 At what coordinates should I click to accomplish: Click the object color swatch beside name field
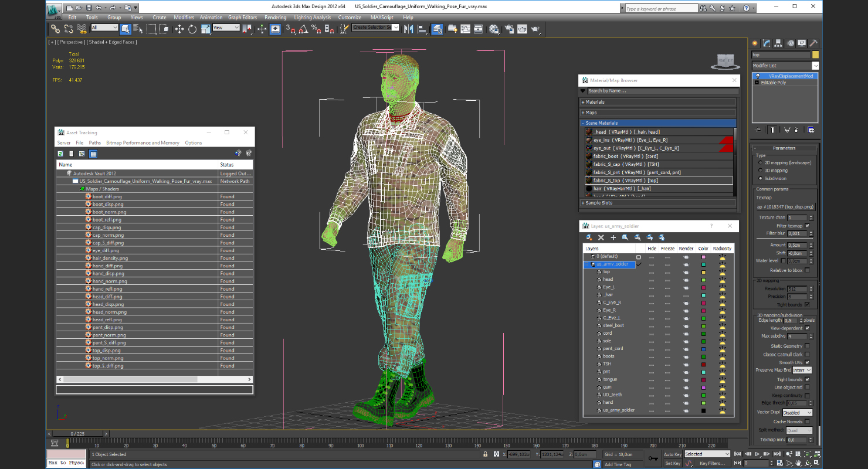815,55
